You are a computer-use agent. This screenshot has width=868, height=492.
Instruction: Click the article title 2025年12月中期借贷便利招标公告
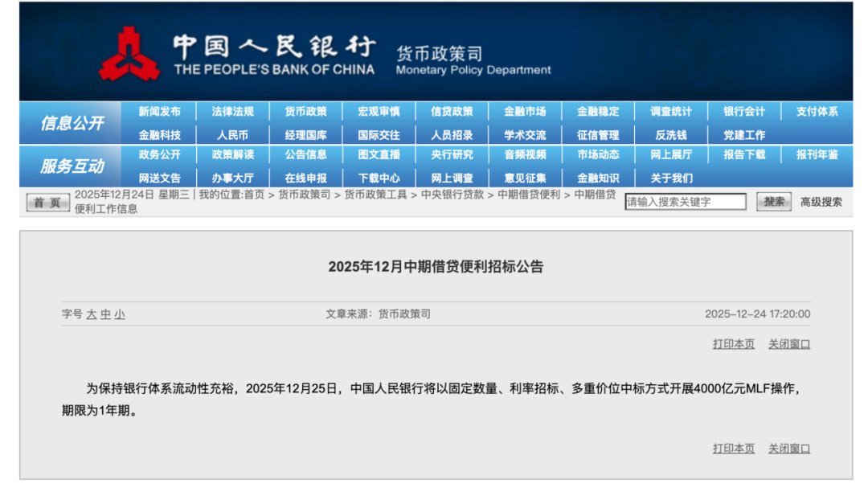tap(436, 267)
